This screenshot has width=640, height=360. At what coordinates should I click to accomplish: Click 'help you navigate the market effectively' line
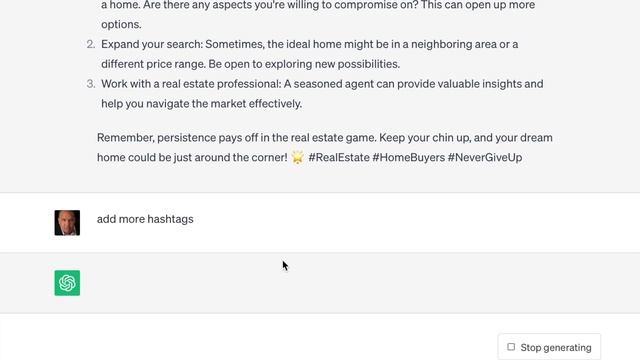click(202, 104)
